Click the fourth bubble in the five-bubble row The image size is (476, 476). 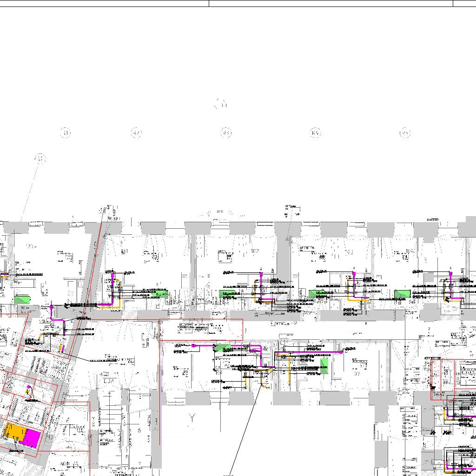click(x=316, y=134)
